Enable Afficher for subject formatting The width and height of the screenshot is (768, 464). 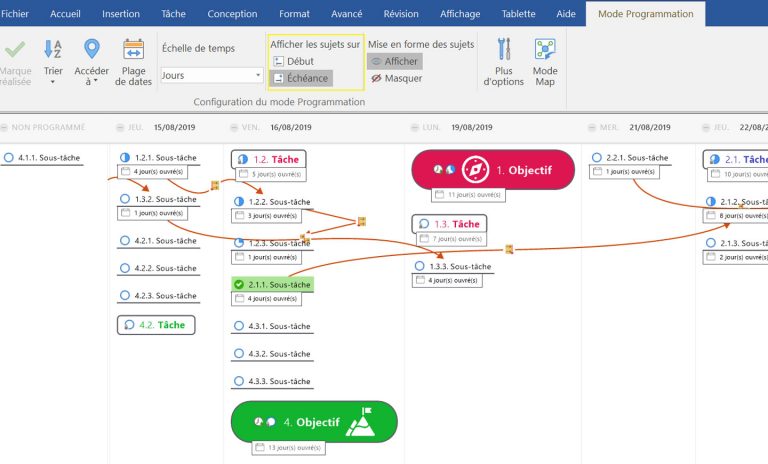[x=394, y=61]
